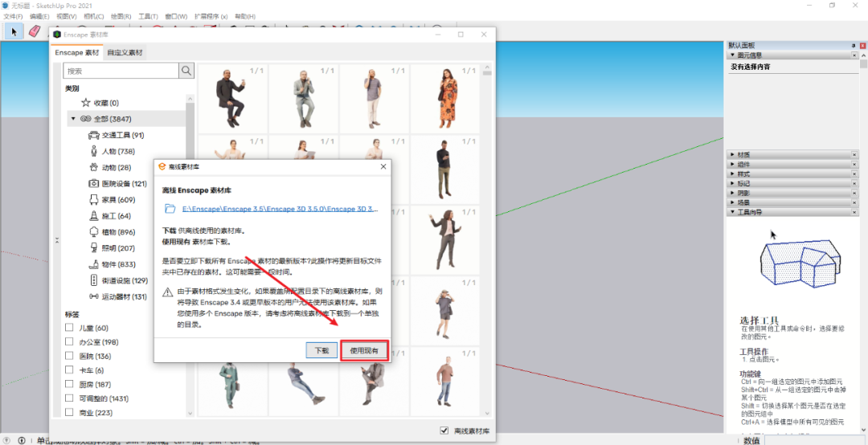Click the 使用现有 button
Image resolution: width=868 pixels, height=445 pixels.
point(364,351)
